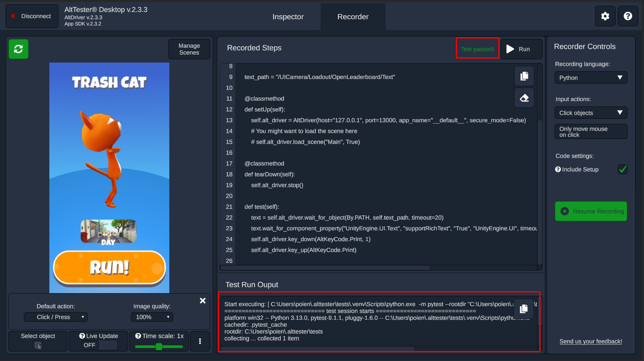The image size is (644, 361).
Task: Click 'Test passed!' status text
Action: 477,49
